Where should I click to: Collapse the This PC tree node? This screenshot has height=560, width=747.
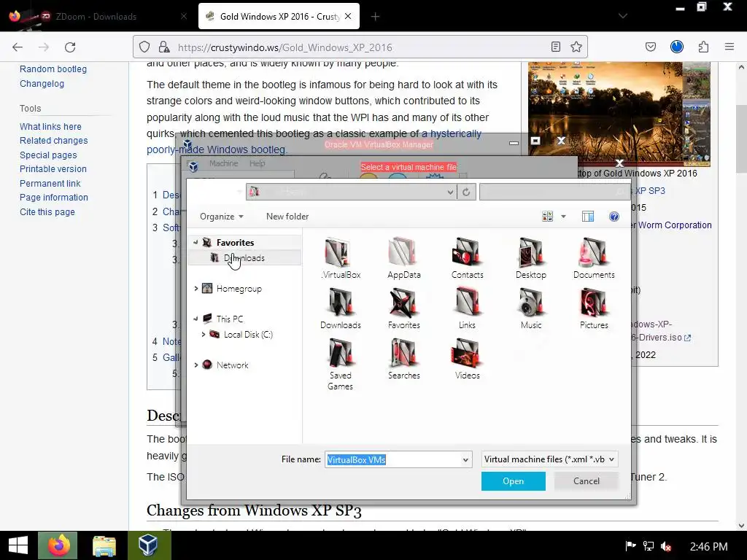coord(196,319)
